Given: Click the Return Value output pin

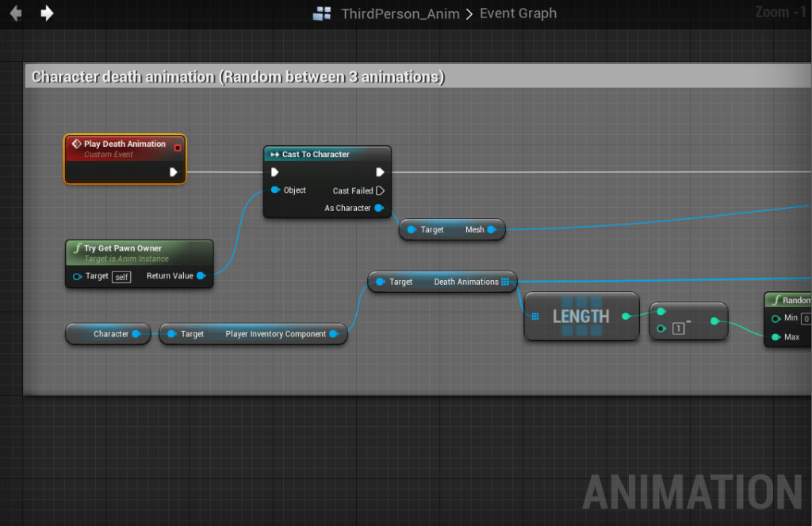Looking at the screenshot, I should pyautogui.click(x=201, y=276).
